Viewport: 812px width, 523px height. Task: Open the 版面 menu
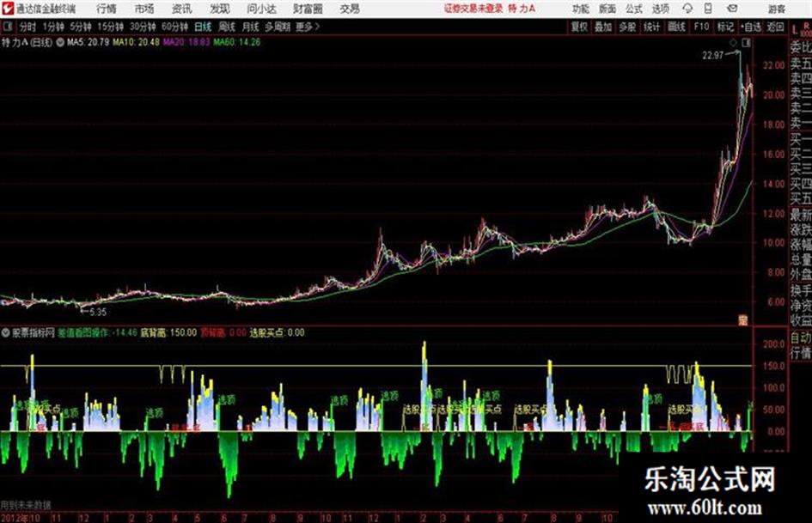click(607, 9)
